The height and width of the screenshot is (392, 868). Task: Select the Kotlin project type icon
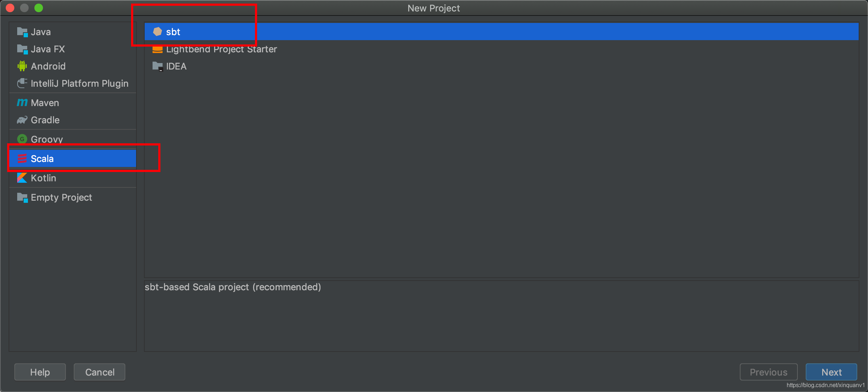pos(23,178)
